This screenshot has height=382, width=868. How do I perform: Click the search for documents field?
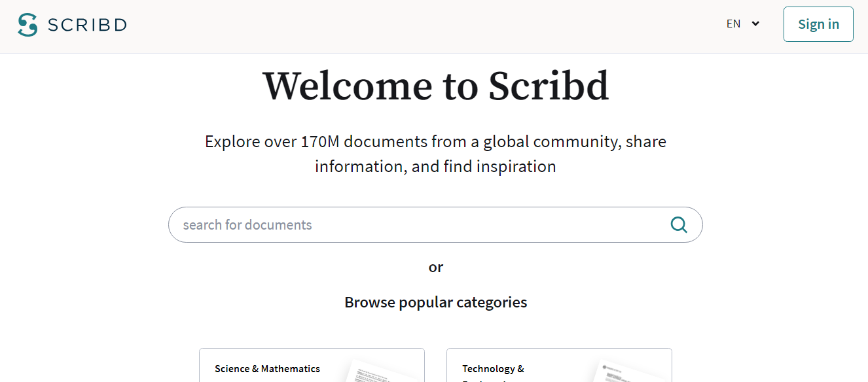click(x=393, y=224)
